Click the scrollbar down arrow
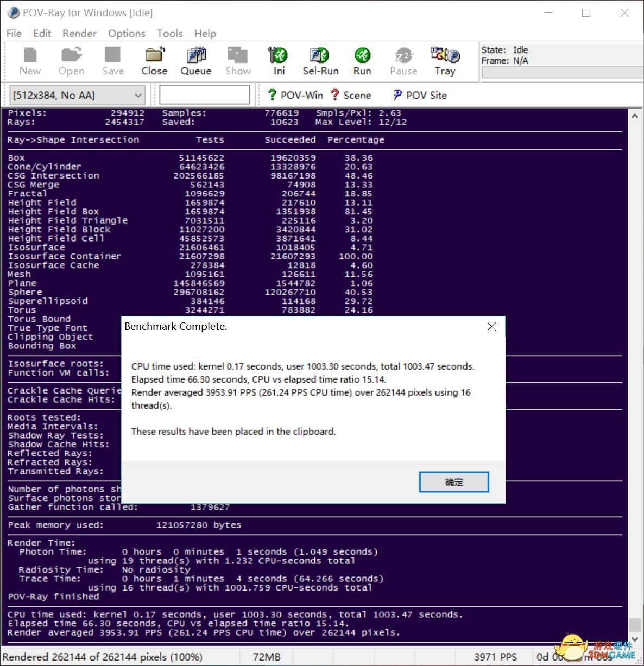 pos(634,639)
